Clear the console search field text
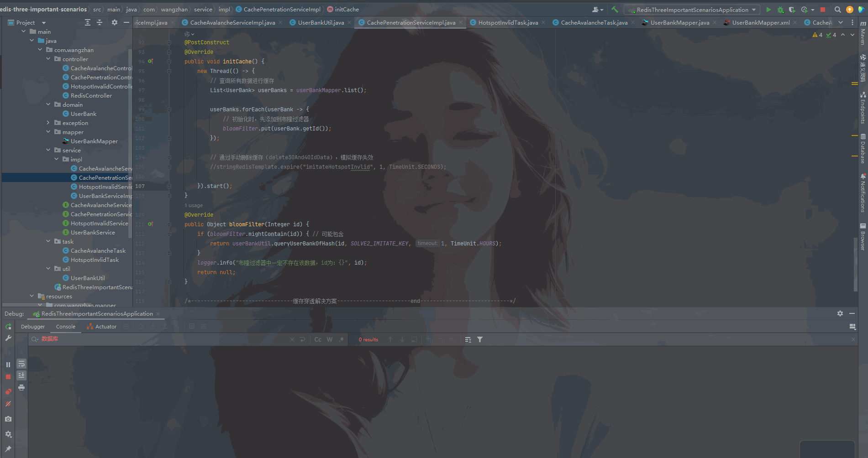 click(292, 339)
